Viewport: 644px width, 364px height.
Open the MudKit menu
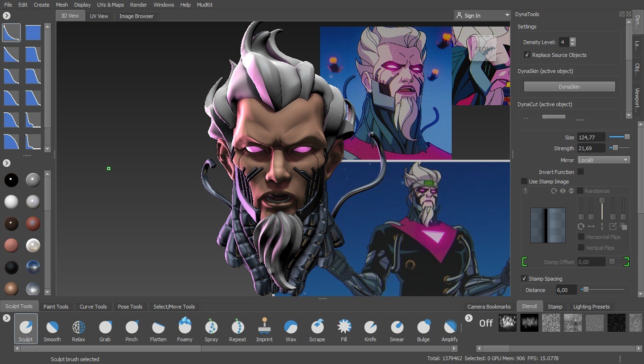click(205, 5)
